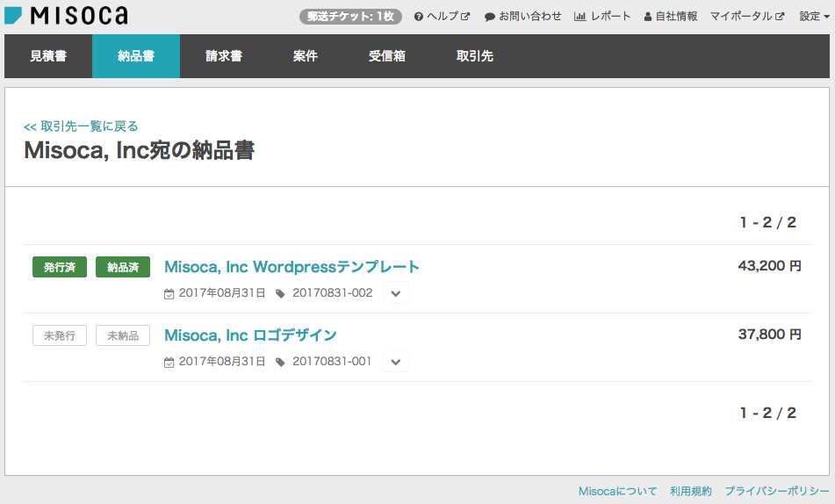Go back via 取引先一覧に戻る link
The height and width of the screenshot is (504, 835).
tap(81, 126)
